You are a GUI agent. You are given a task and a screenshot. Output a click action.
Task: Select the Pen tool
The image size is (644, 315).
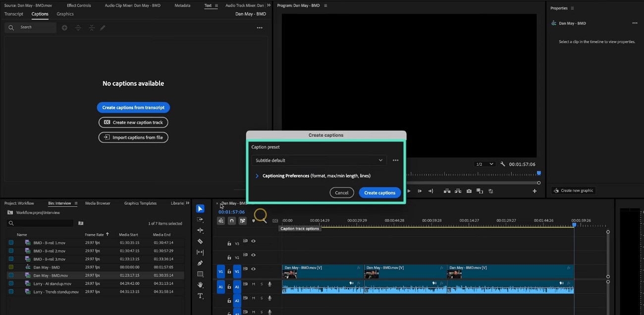[x=200, y=263]
